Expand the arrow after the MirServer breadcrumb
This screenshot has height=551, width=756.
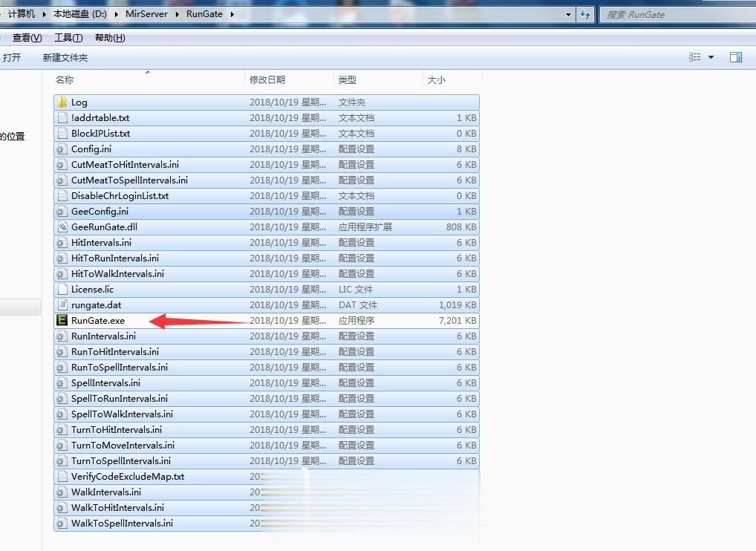(177, 14)
